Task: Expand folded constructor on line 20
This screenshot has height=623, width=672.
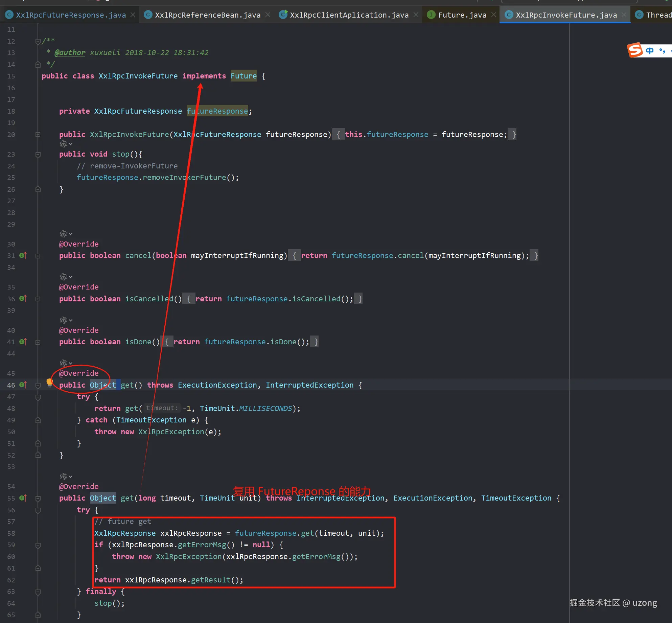Action: coord(38,135)
